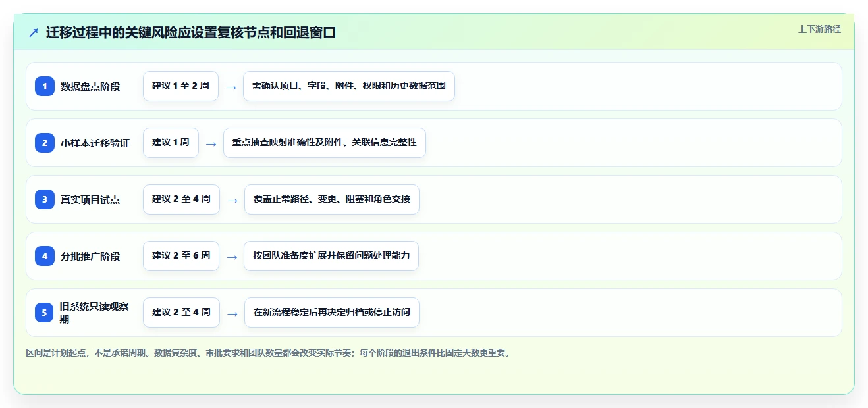Image resolution: width=868 pixels, height=408 pixels.
Task: Click the 建议 1 周 duration chip
Action: [171, 143]
